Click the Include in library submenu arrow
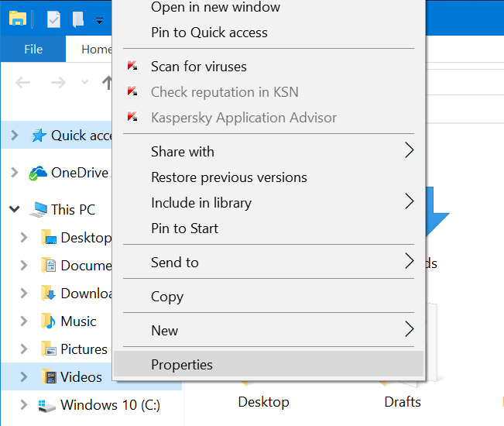 click(409, 201)
